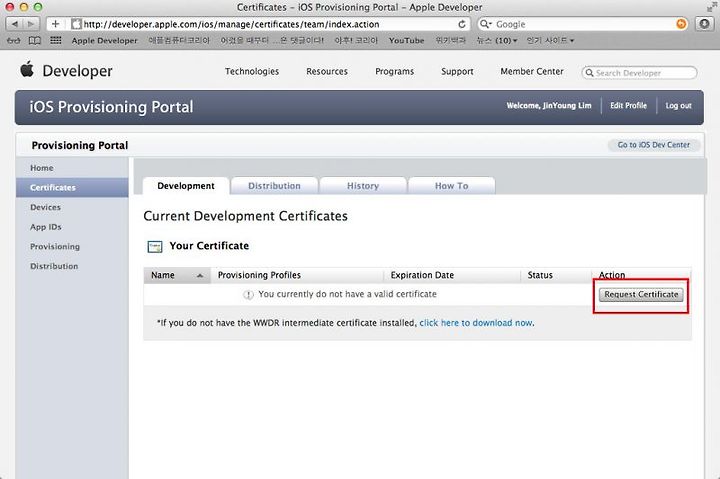Click the Apple logo in Developer header
Screen dimensions: 720x479
pos(27,69)
